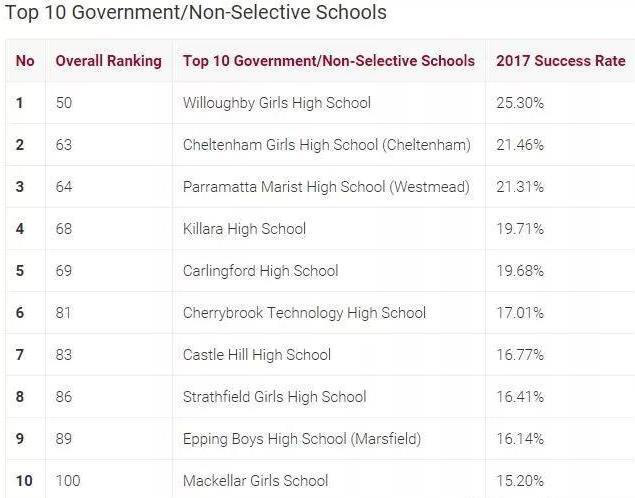Screen dimensions: 635x498
Task: Select Mackellar Girls School row
Action: click(255, 481)
